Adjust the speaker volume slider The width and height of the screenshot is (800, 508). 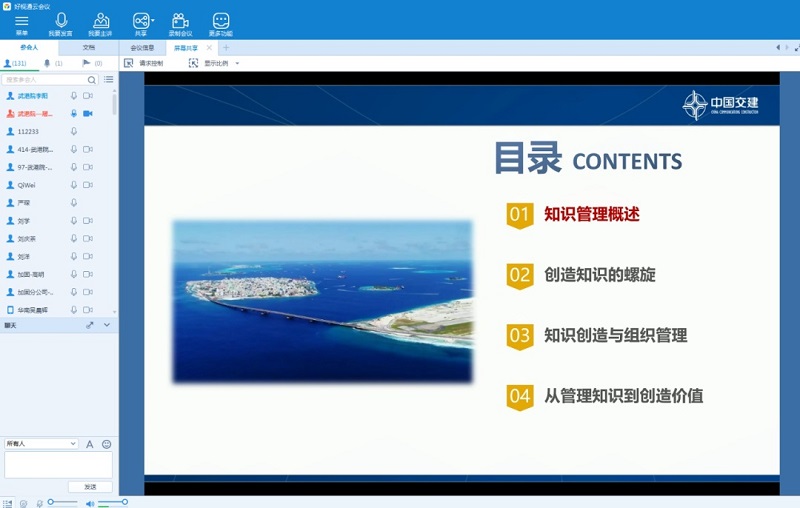click(x=111, y=502)
